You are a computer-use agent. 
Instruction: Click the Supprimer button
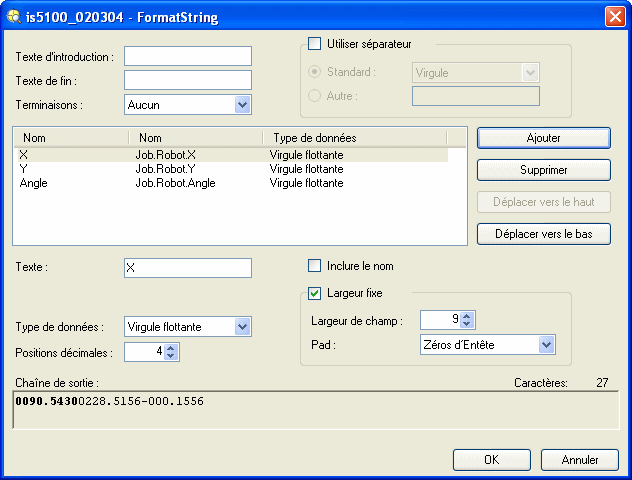click(x=543, y=170)
